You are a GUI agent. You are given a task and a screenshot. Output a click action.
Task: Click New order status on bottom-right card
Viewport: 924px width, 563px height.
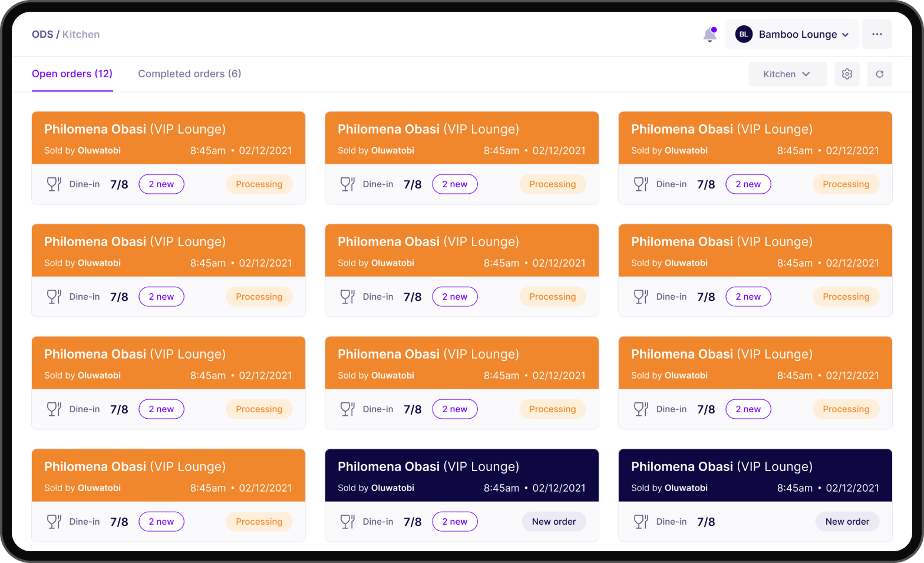point(847,522)
